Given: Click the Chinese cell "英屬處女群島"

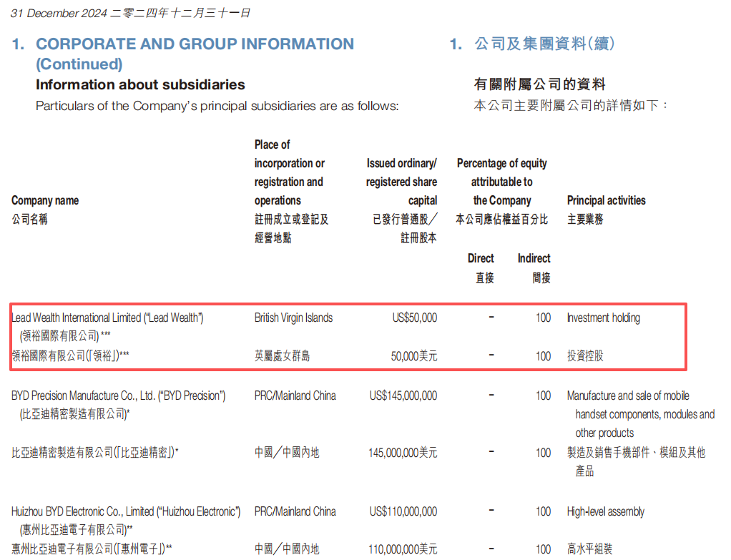Looking at the screenshot, I should (282, 355).
